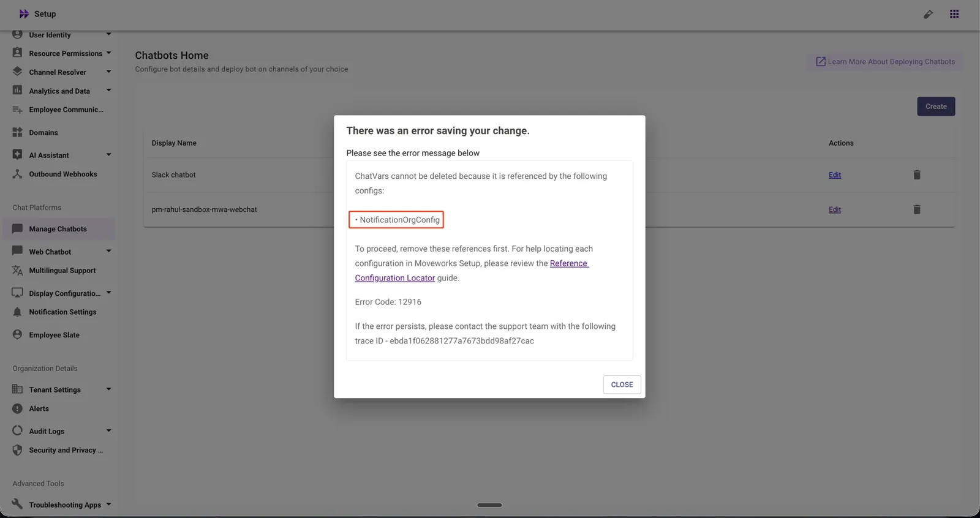
Task: Expand Resource Permissions dropdown arrow
Action: click(108, 53)
